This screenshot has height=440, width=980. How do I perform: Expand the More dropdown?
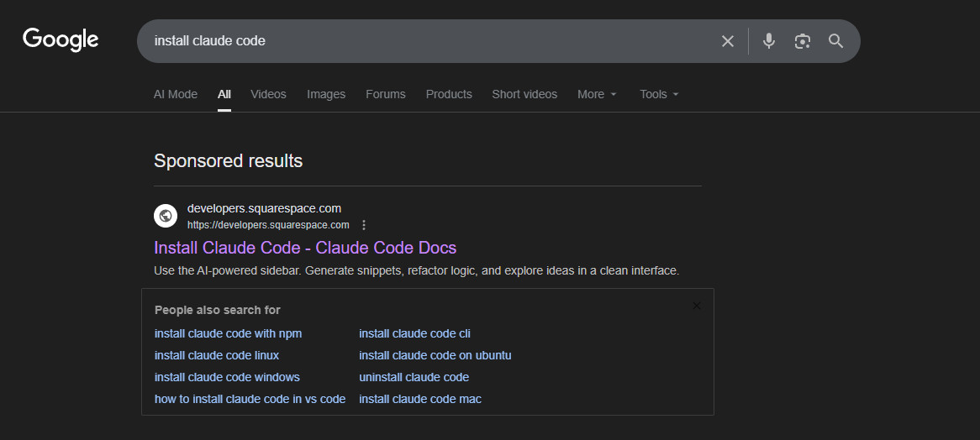(597, 94)
